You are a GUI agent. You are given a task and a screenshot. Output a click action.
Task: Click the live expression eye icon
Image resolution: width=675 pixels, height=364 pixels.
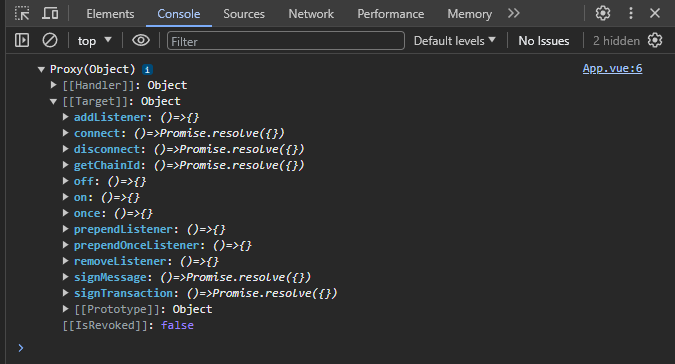click(x=141, y=40)
